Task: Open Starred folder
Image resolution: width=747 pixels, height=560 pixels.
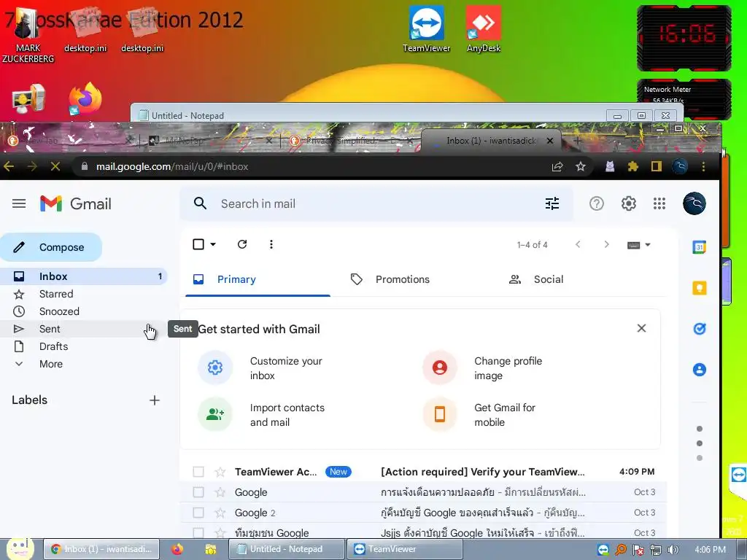Action: tap(83, 294)
